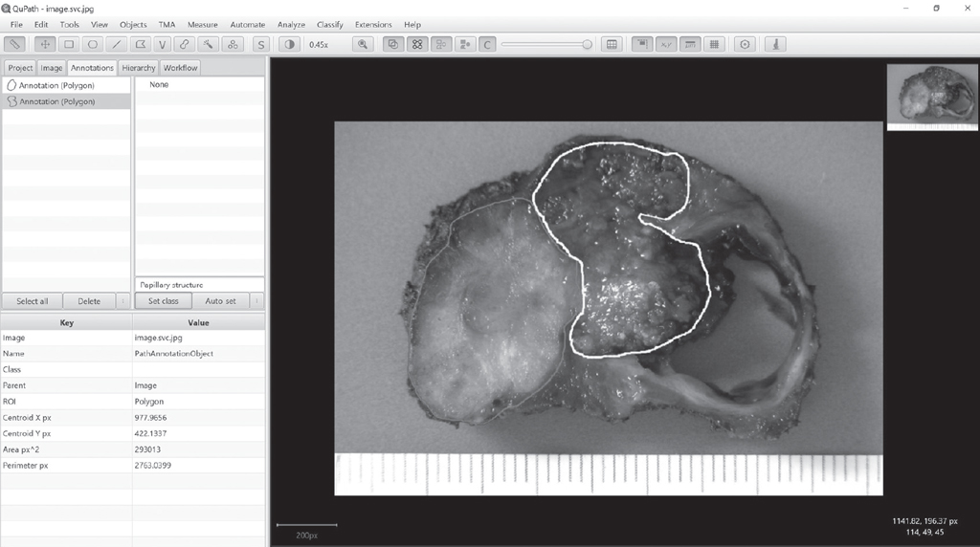
Task: Select the Move tool
Action: pos(45,44)
